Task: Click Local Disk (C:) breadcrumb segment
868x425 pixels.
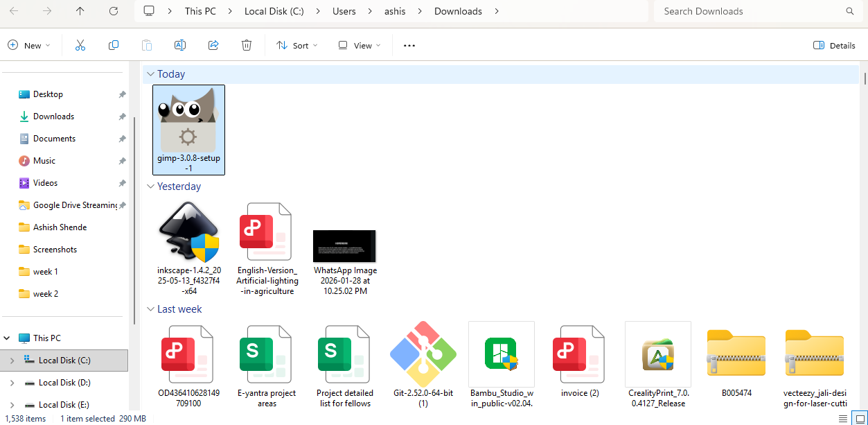Action: (x=274, y=11)
